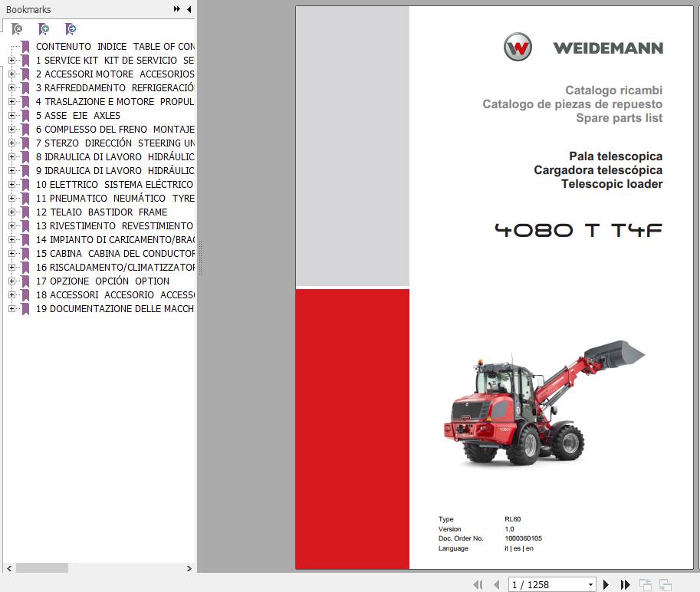Click the 4080 T T4F model title
This screenshot has height=592, width=700.
(579, 230)
